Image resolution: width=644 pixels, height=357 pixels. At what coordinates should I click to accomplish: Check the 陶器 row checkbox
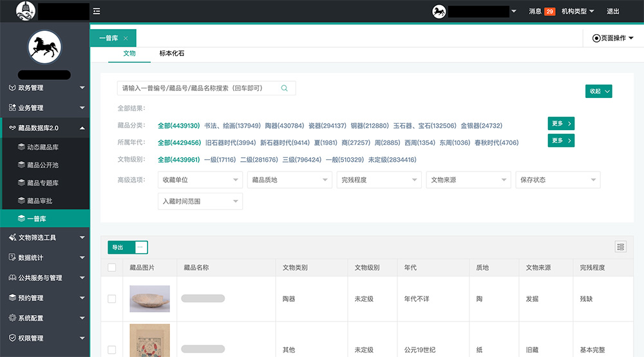tap(111, 298)
